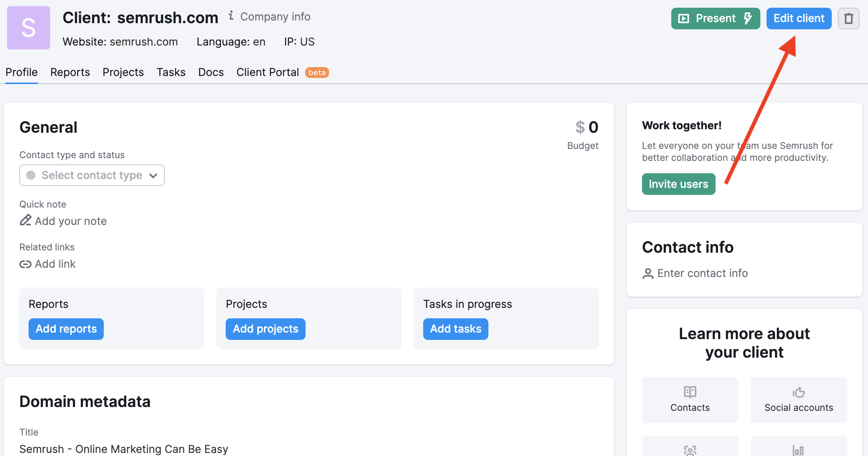Click the domain title 'Semrush - Online Marketing Can Be Easy'

[124, 449]
